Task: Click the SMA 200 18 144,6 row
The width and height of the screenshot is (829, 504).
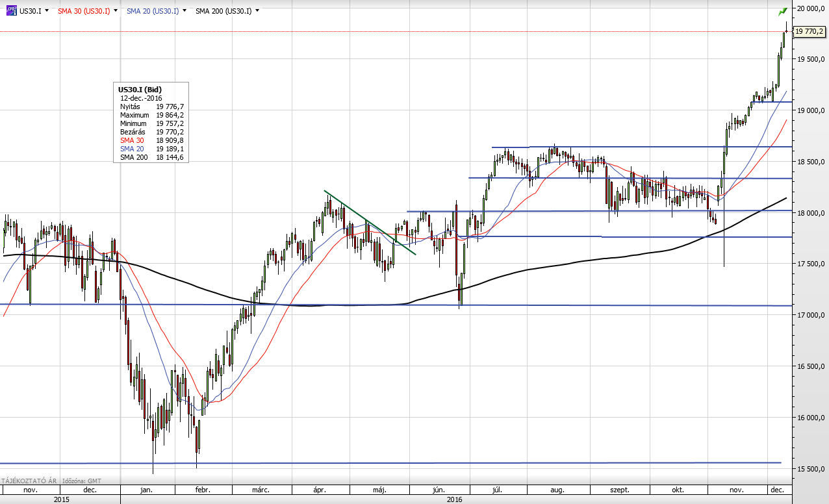Action: coord(152,157)
